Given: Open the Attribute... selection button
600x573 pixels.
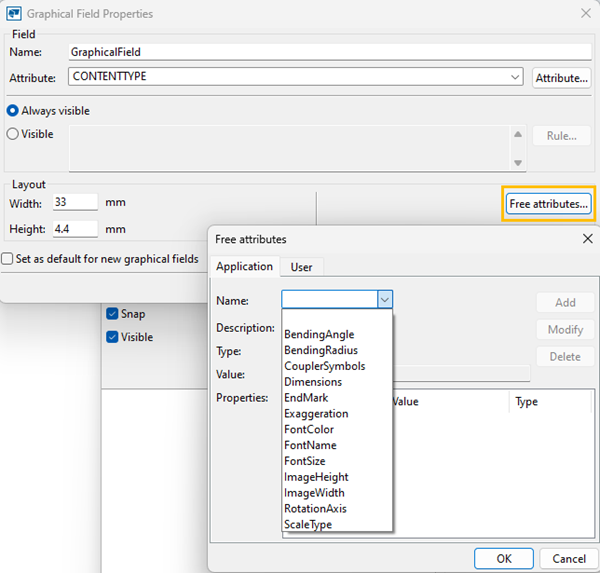Looking at the screenshot, I should pyautogui.click(x=562, y=77).
